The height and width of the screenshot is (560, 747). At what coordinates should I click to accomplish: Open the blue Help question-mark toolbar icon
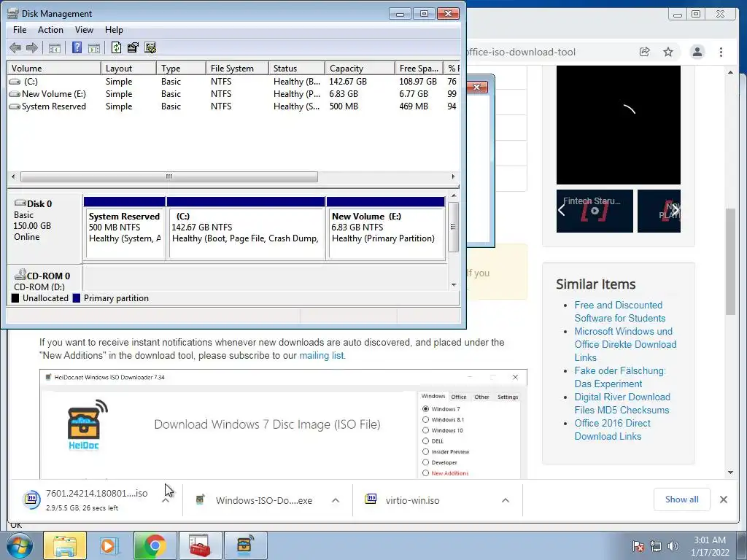coord(77,47)
